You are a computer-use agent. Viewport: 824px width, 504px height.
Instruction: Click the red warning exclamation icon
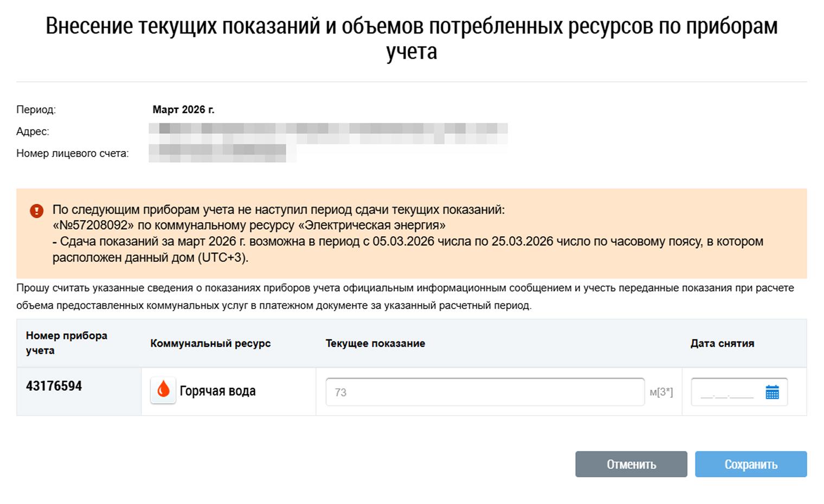(x=36, y=211)
